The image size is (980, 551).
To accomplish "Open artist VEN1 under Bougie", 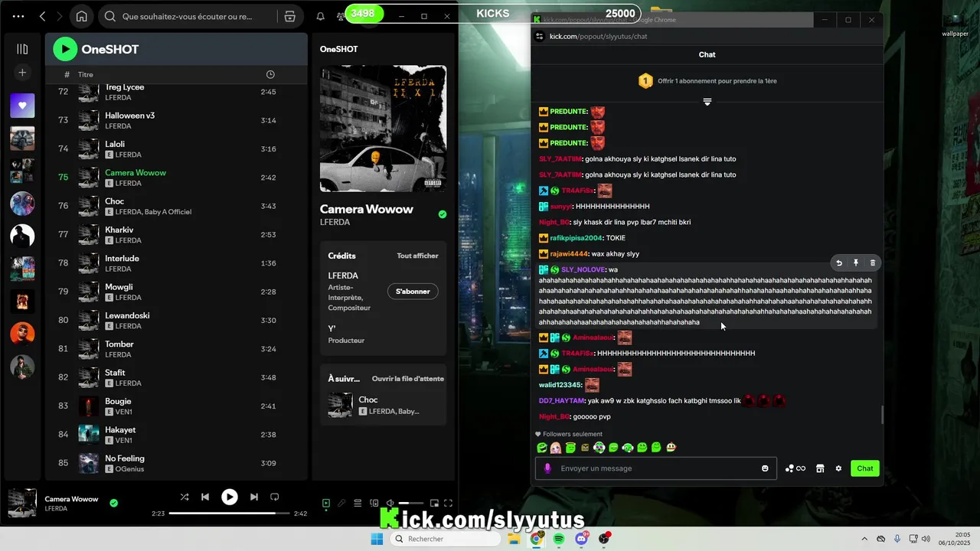I will click(x=123, y=412).
